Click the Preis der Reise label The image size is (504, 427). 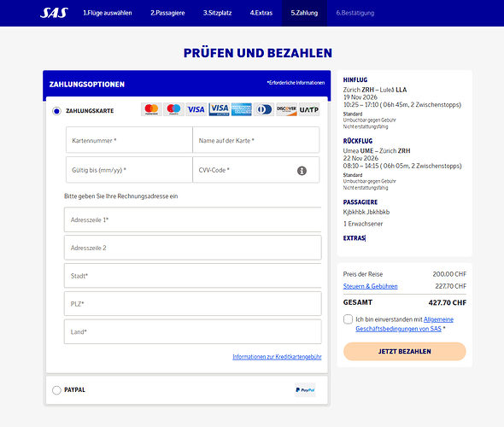pos(363,274)
